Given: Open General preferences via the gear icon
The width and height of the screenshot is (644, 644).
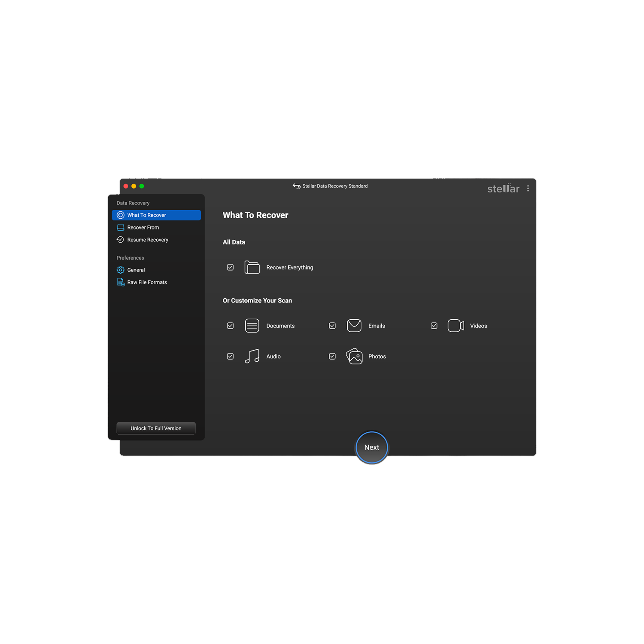Looking at the screenshot, I should [x=120, y=270].
